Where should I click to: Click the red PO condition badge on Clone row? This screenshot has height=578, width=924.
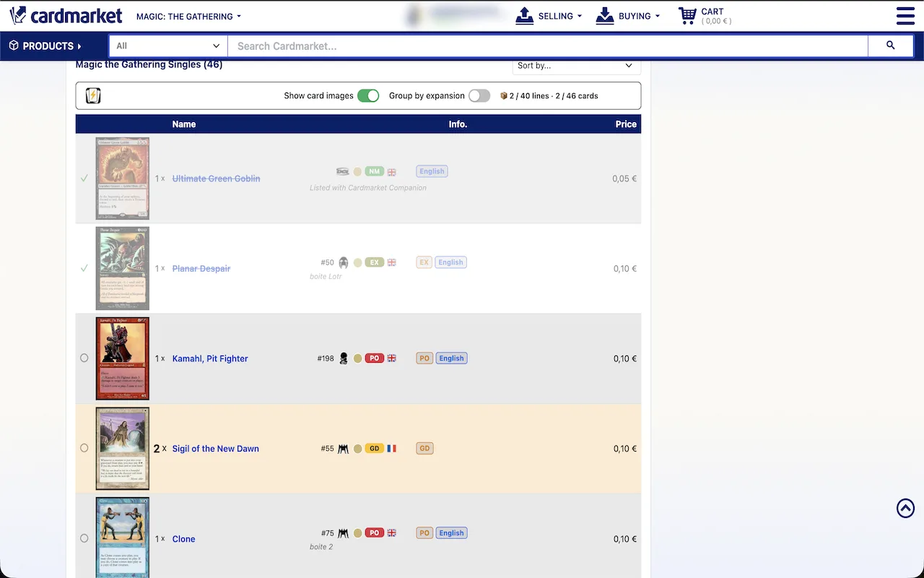[x=374, y=533]
